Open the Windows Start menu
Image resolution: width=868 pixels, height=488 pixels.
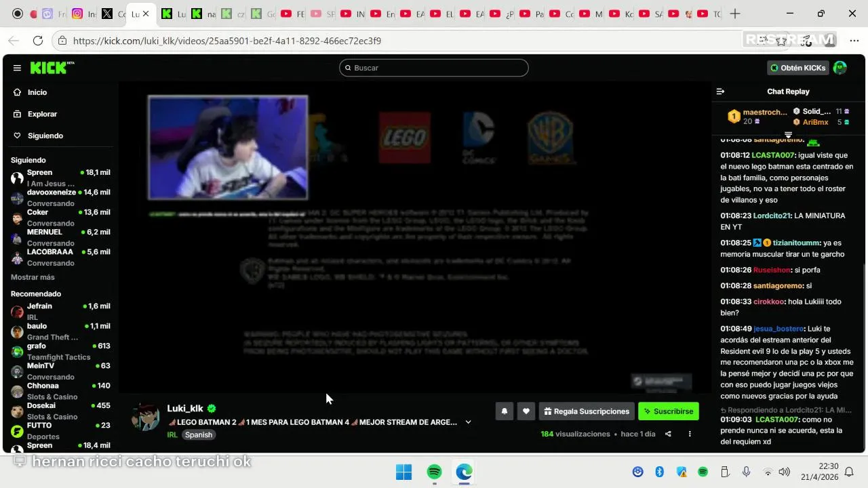tap(403, 472)
